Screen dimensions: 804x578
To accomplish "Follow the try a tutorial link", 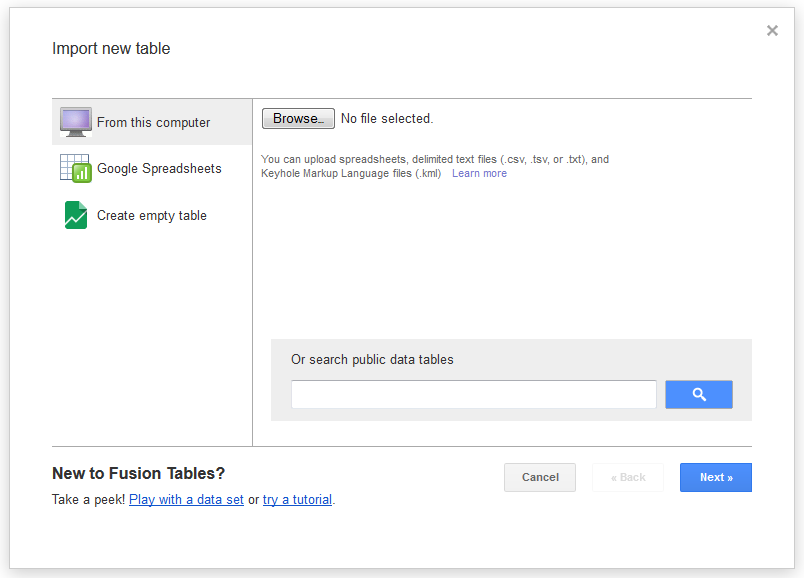I will [x=297, y=500].
